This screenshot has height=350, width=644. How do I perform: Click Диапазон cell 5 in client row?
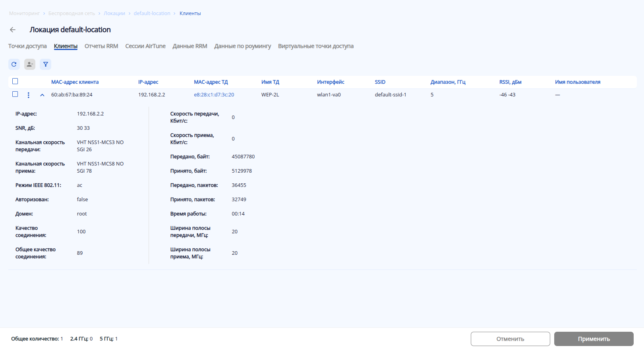(432, 95)
